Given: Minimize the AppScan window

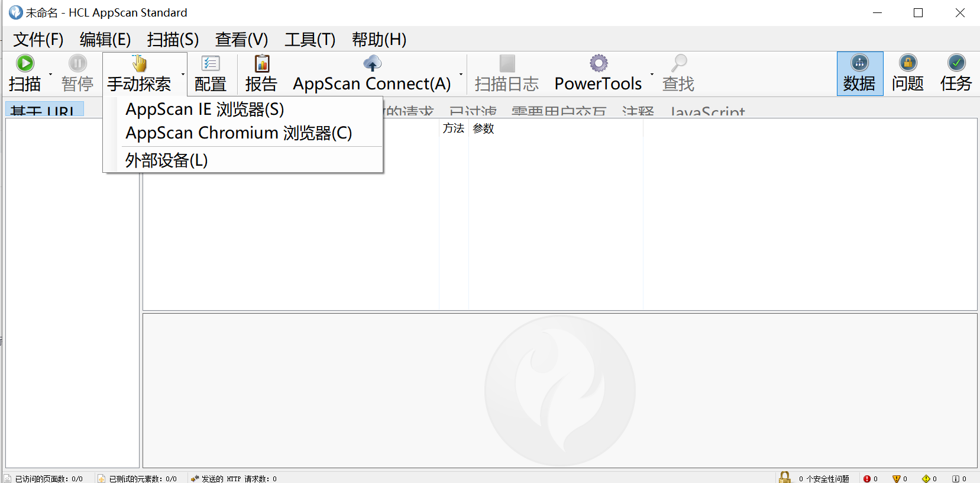Looking at the screenshot, I should [878, 12].
